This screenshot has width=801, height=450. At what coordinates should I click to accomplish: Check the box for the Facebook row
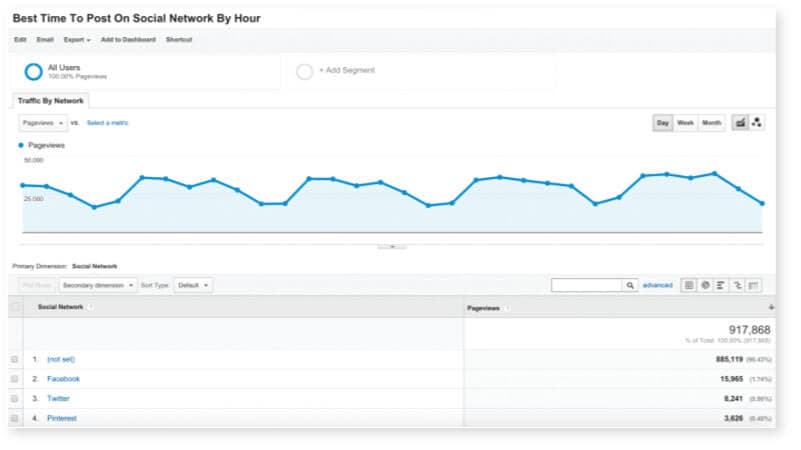pos(15,379)
